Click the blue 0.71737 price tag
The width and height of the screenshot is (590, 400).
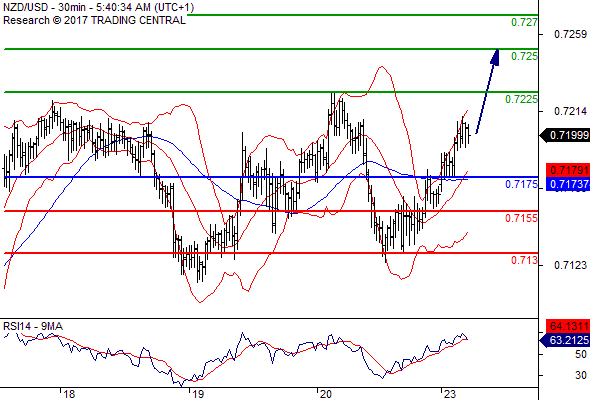pyautogui.click(x=568, y=184)
